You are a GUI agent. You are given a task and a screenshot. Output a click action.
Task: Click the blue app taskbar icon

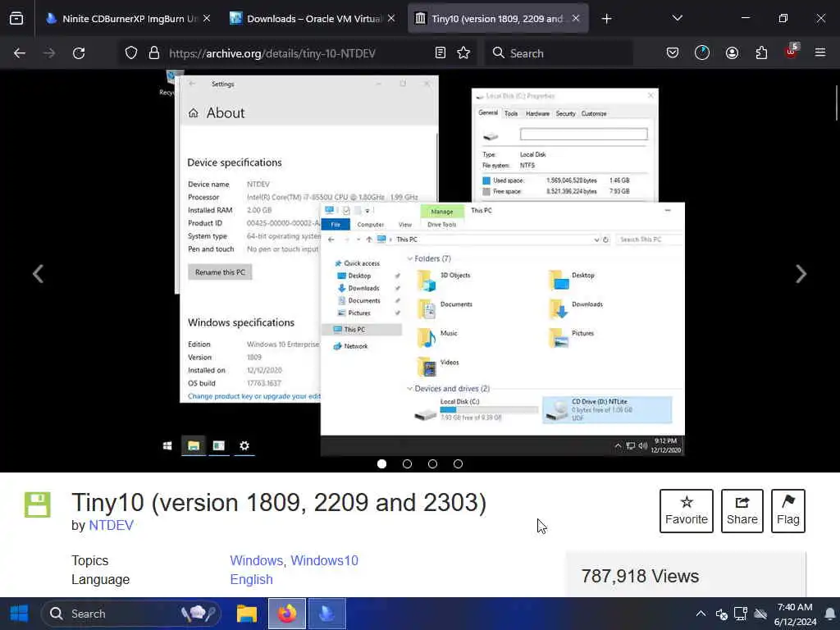(x=327, y=614)
